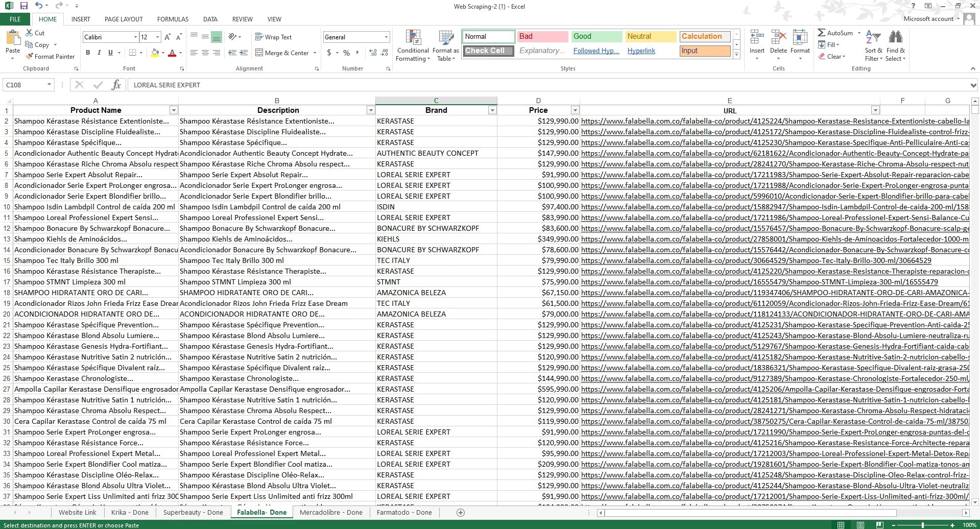Viewport: 980px width, 529px height.
Task: Toggle Underline formatting
Action: (x=110, y=53)
